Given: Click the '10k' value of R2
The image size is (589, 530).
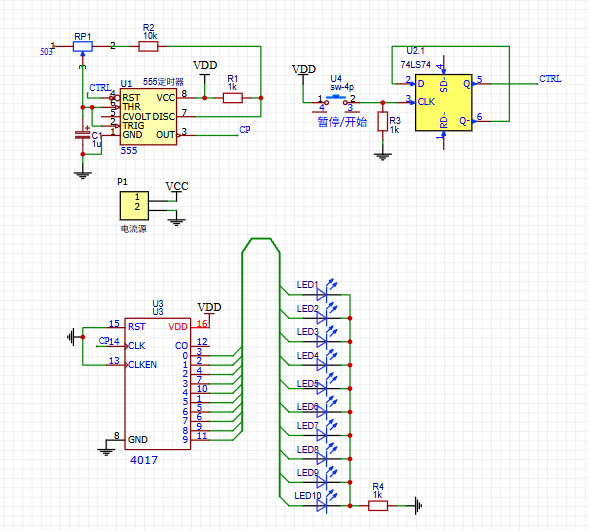Looking at the screenshot, I should 150,36.
